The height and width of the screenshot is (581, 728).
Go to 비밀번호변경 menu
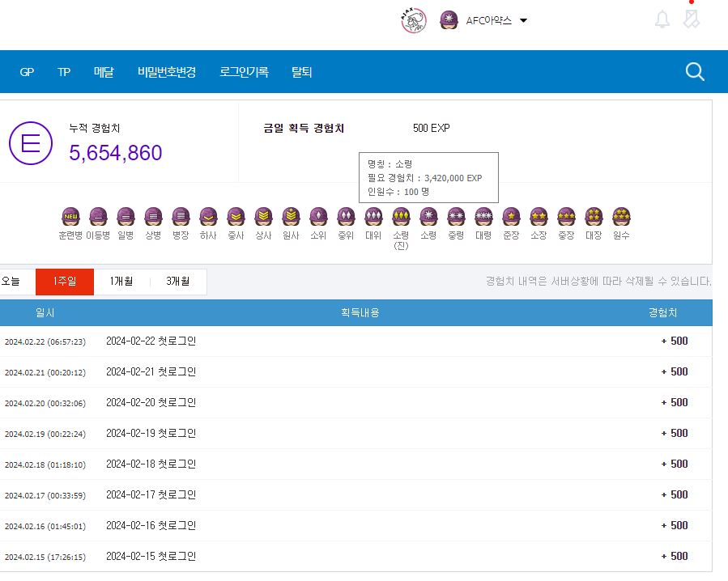pos(167,72)
